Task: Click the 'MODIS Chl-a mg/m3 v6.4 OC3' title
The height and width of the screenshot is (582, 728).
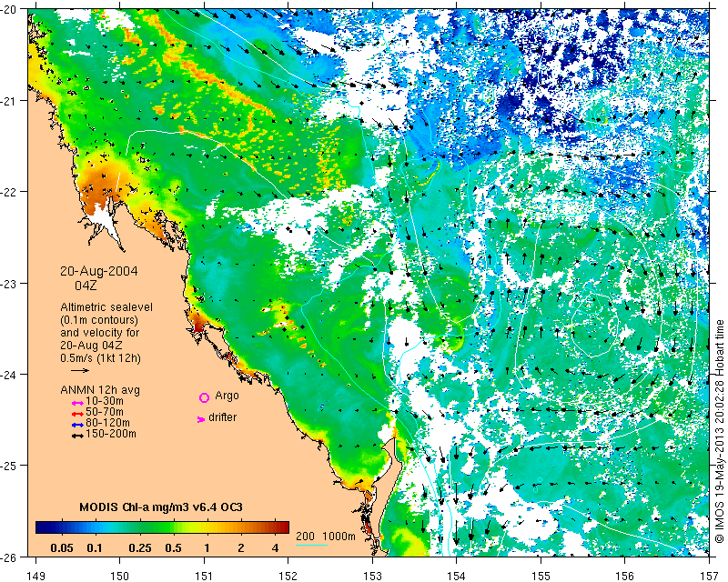Action: (x=161, y=507)
